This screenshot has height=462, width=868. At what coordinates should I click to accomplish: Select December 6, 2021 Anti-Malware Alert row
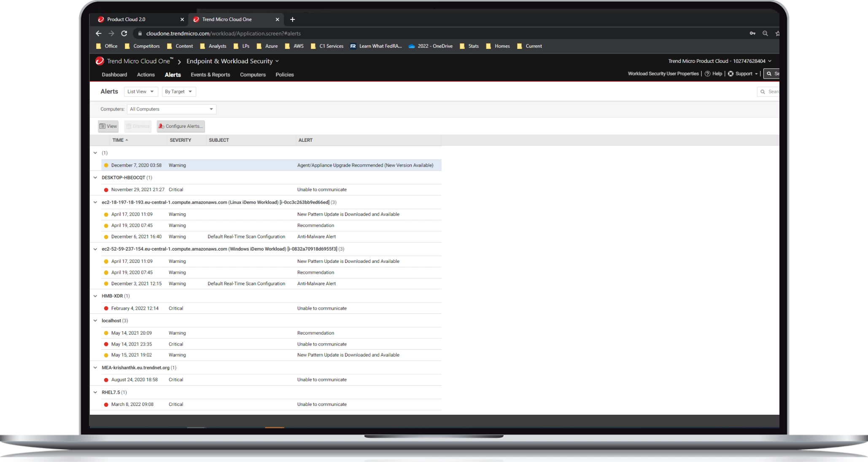point(271,237)
